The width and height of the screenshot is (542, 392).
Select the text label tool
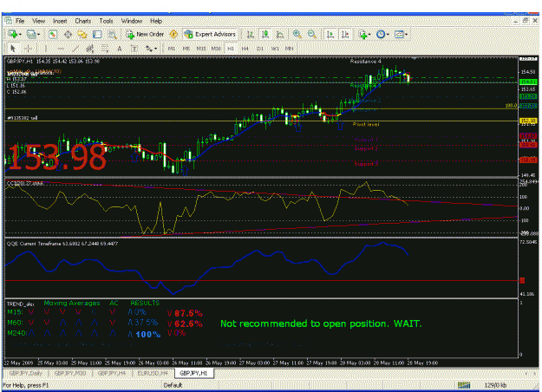[134, 49]
